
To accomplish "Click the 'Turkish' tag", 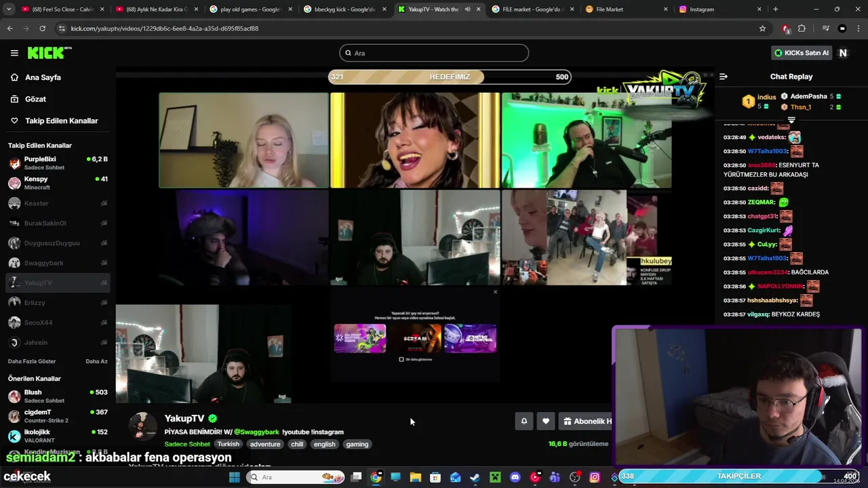I will pyautogui.click(x=229, y=444).
